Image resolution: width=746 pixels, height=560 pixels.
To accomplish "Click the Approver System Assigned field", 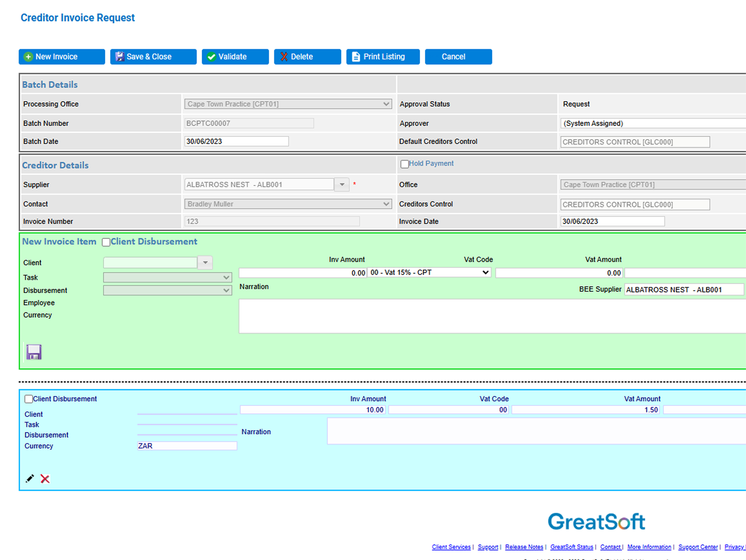I will [x=653, y=123].
